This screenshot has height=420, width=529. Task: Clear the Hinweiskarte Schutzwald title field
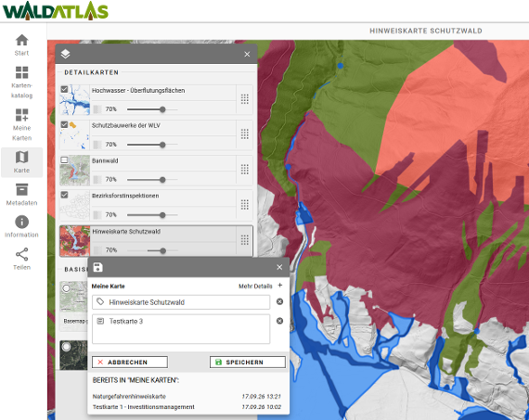coord(279,301)
